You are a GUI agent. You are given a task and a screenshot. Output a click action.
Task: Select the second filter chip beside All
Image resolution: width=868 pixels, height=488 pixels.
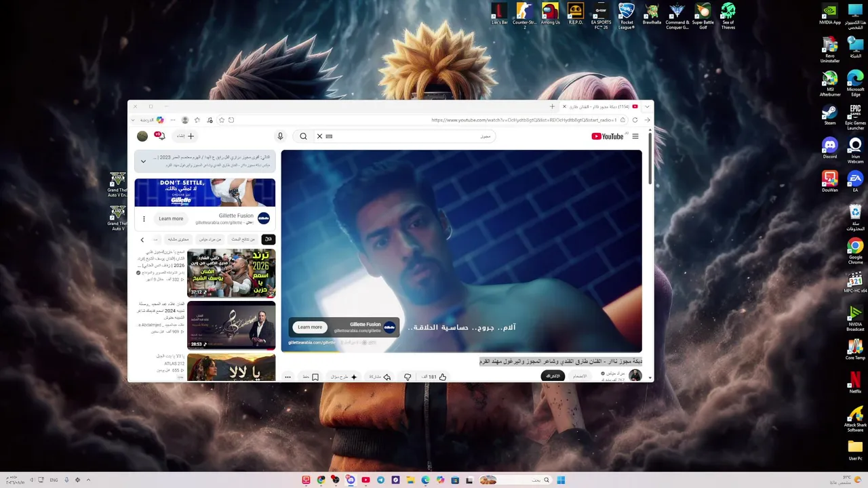click(x=243, y=239)
